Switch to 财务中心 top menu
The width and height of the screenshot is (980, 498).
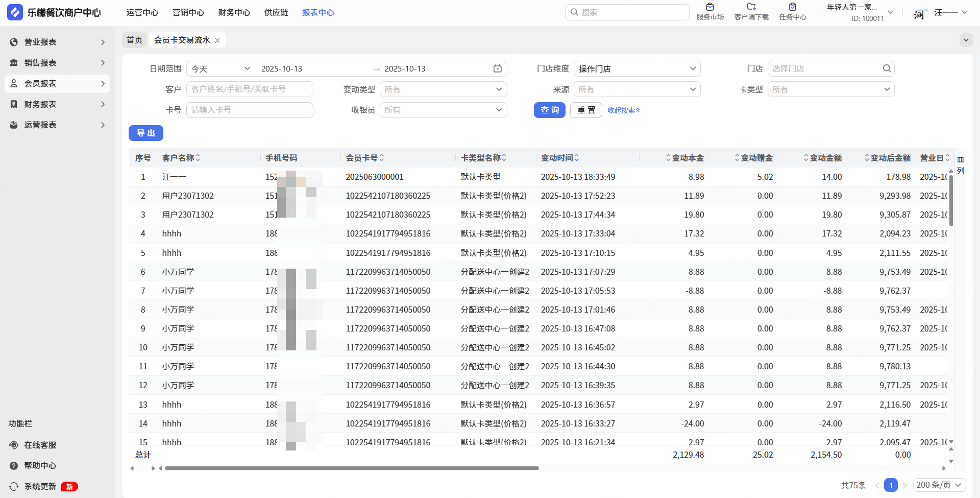[x=234, y=12]
